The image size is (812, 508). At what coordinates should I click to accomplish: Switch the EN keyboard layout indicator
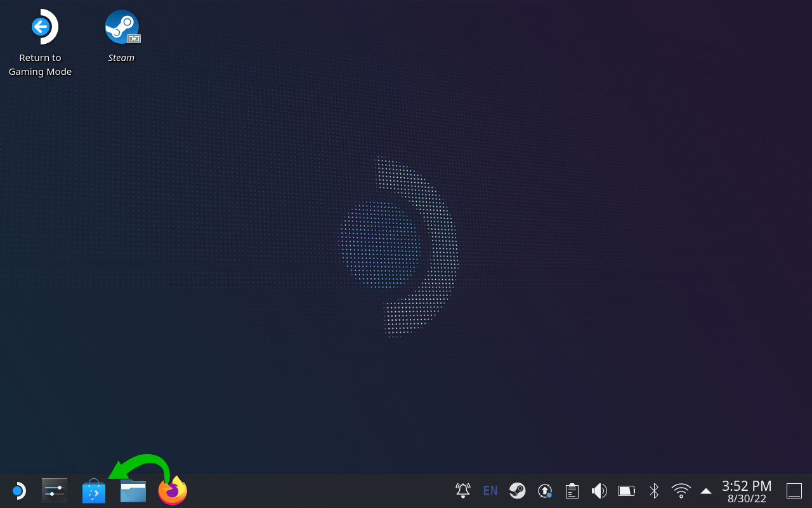tap(490, 491)
